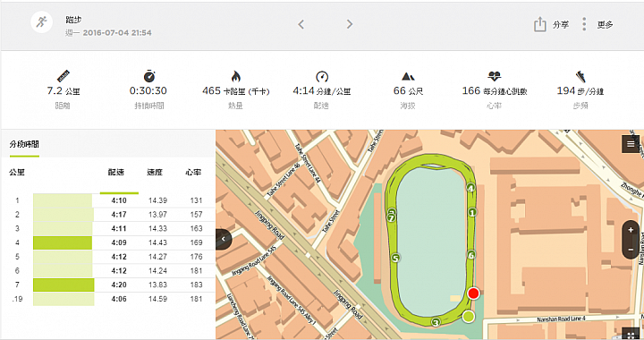The height and width of the screenshot is (340, 644).
Task: Click the cadence shoe icon
Action: point(580,76)
